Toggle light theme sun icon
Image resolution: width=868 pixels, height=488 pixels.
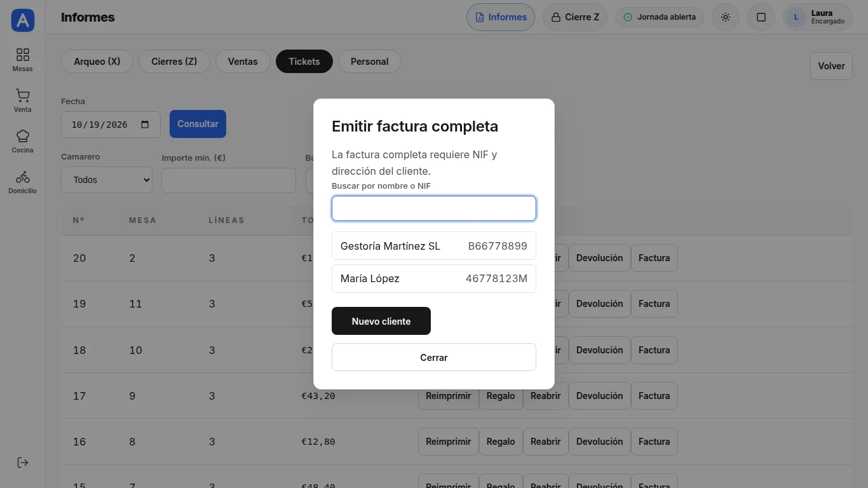pos(726,17)
